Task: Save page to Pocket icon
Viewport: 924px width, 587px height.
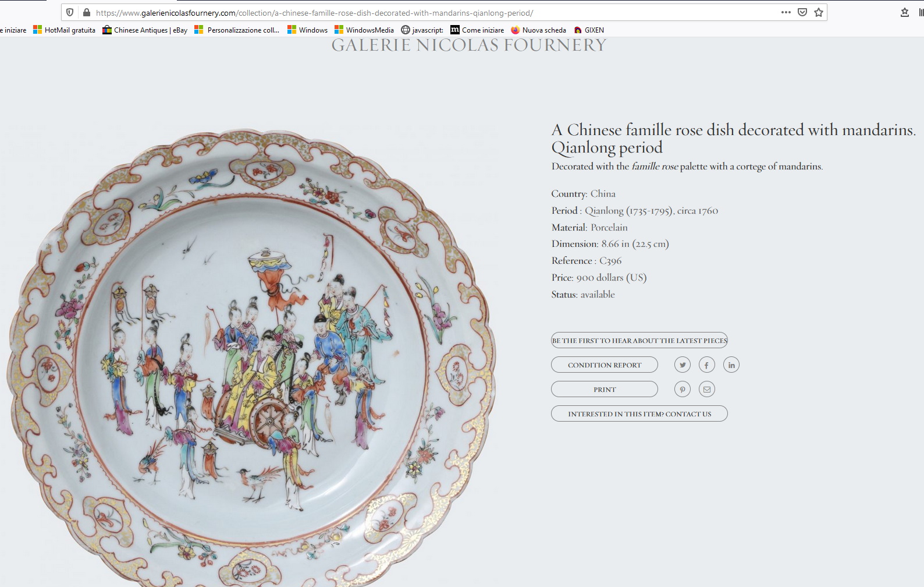Action: point(802,12)
